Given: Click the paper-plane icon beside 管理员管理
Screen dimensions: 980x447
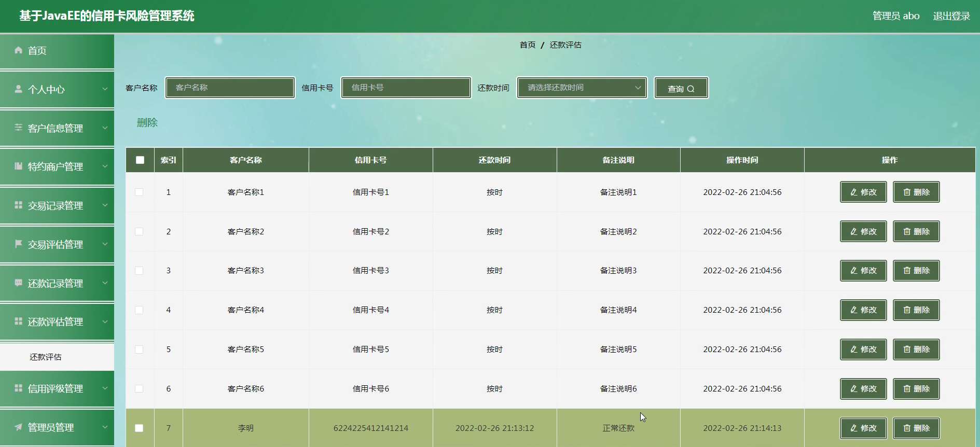Looking at the screenshot, I should coord(19,427).
